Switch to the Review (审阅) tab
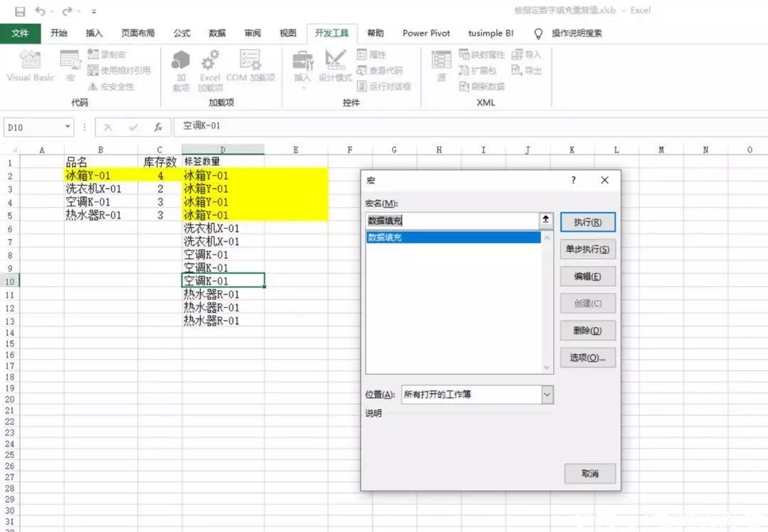 (252, 33)
